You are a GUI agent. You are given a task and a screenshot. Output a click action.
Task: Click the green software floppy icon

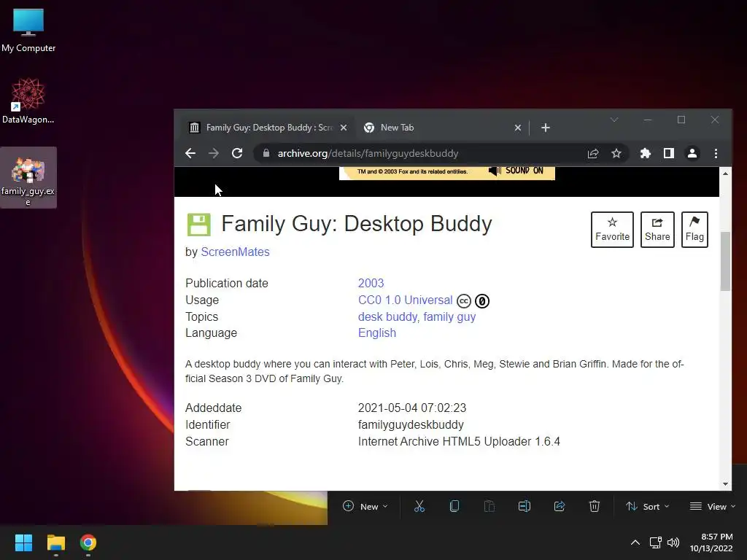point(198,225)
